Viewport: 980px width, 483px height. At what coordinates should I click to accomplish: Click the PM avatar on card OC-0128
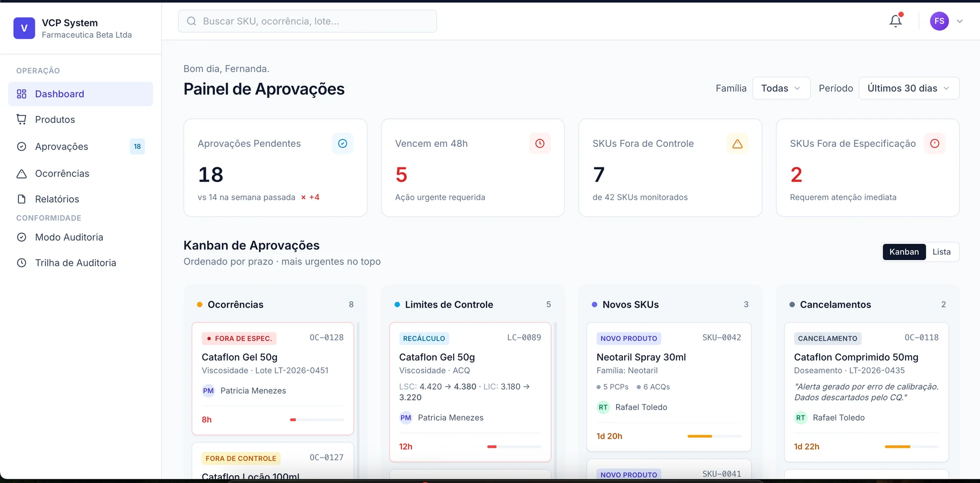tap(208, 391)
